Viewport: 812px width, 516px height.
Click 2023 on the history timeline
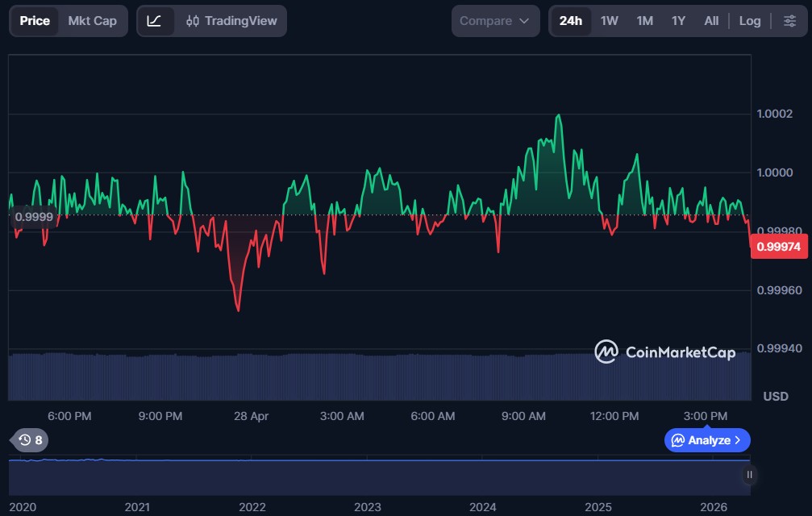(x=367, y=506)
